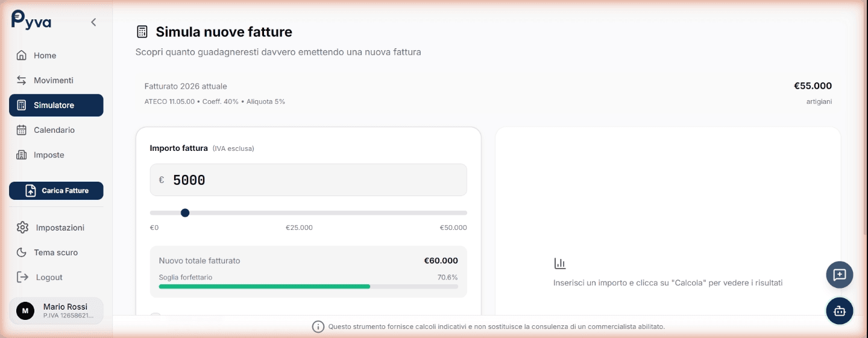Click the calculator icon beside the page title
This screenshot has height=338, width=868.
click(142, 32)
